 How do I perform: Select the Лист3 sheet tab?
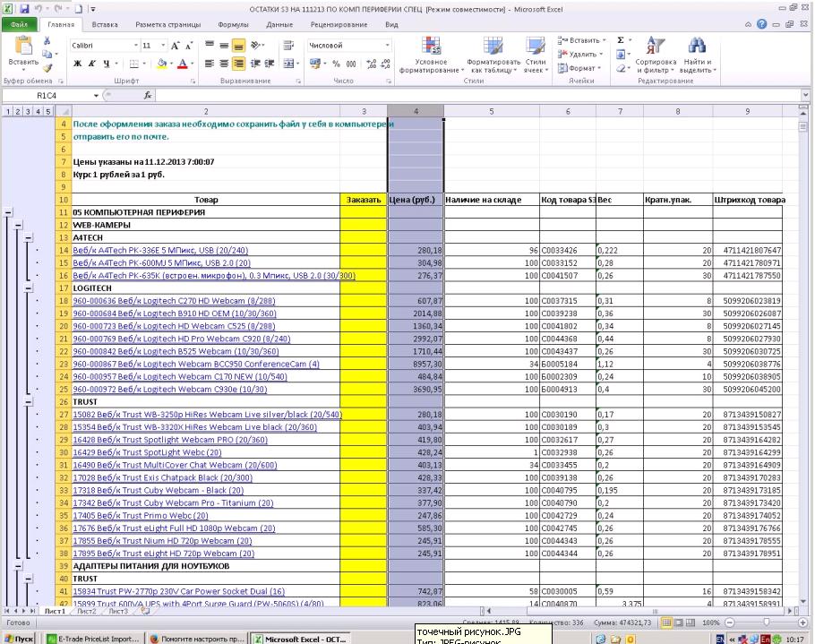tap(118, 611)
